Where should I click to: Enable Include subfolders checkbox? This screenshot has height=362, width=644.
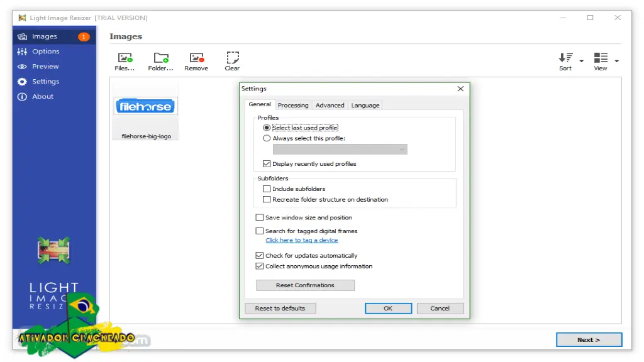point(267,189)
